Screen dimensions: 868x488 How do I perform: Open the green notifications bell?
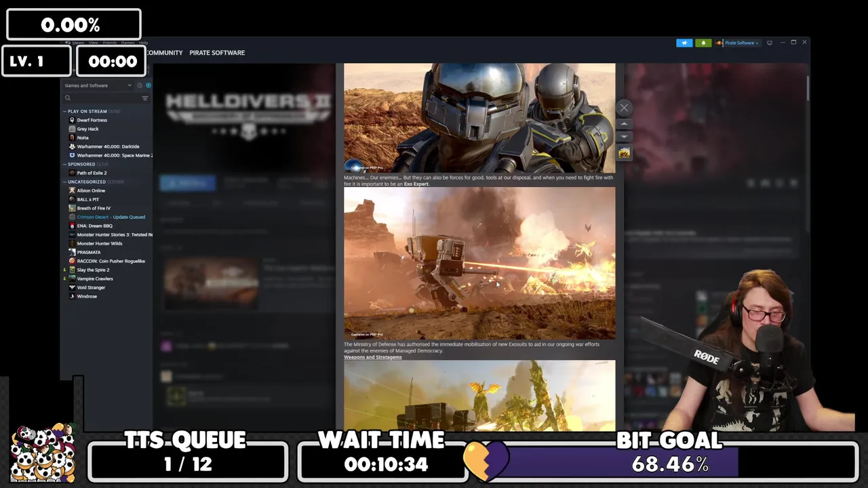703,43
